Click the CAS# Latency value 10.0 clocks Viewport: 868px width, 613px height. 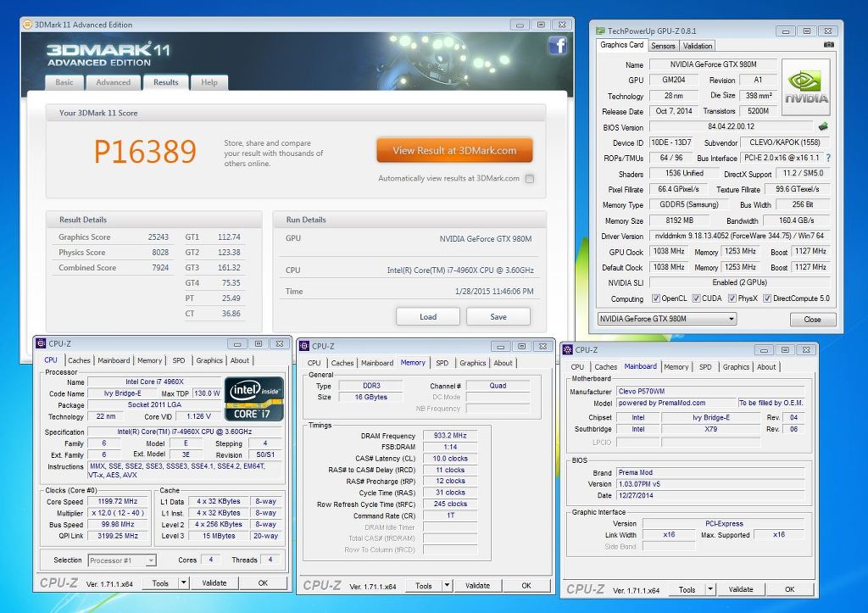click(x=450, y=459)
